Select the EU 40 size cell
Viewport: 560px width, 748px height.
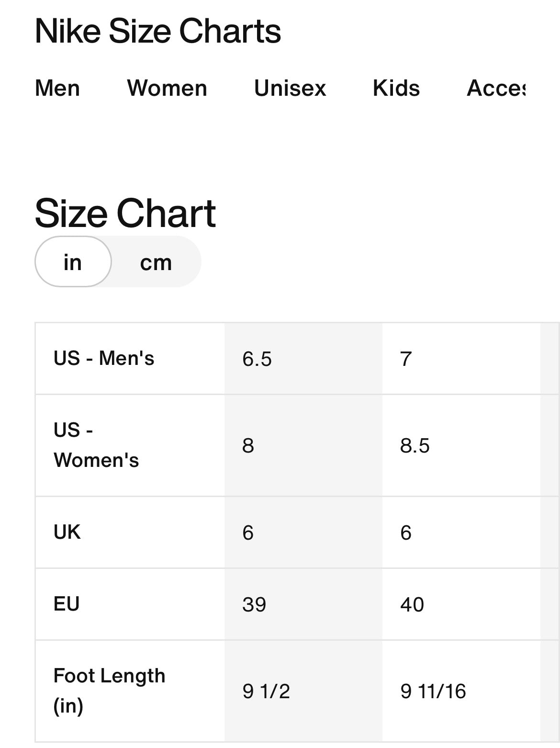tap(412, 604)
